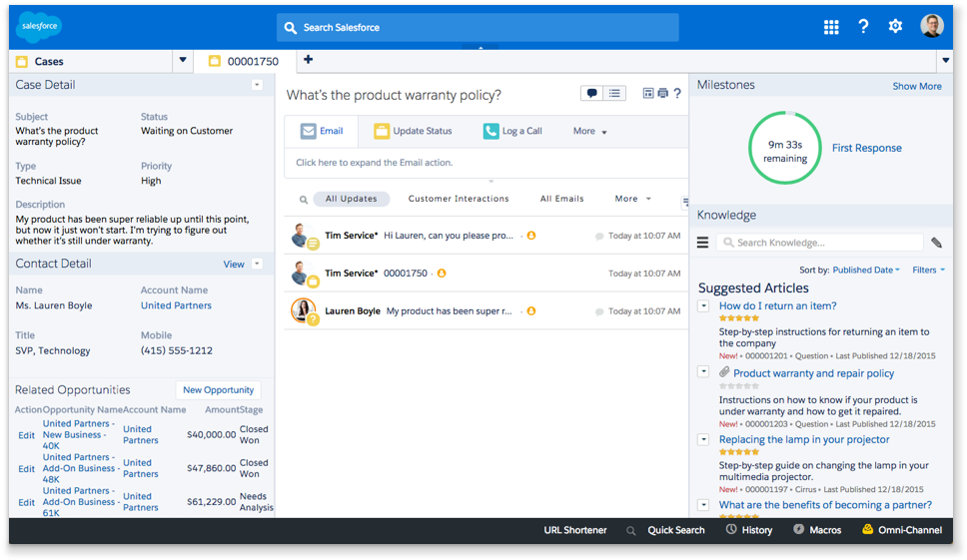Switch to feed view chat bubble toggle

pyautogui.click(x=592, y=93)
